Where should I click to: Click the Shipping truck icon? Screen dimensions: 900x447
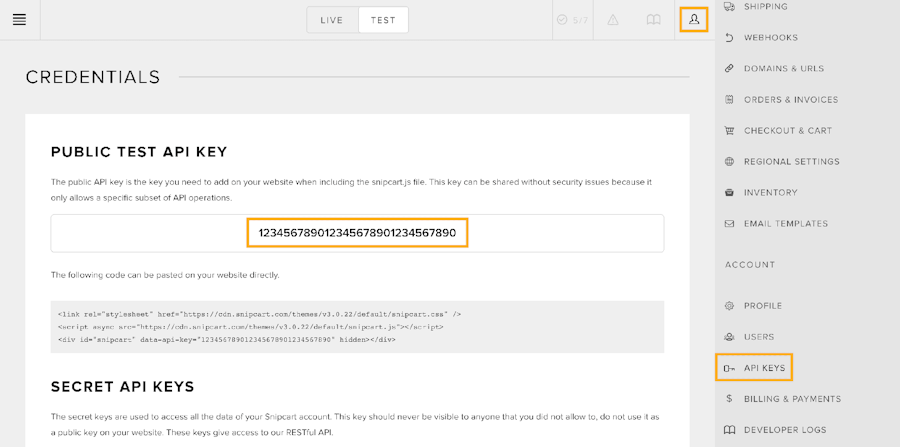click(x=730, y=6)
